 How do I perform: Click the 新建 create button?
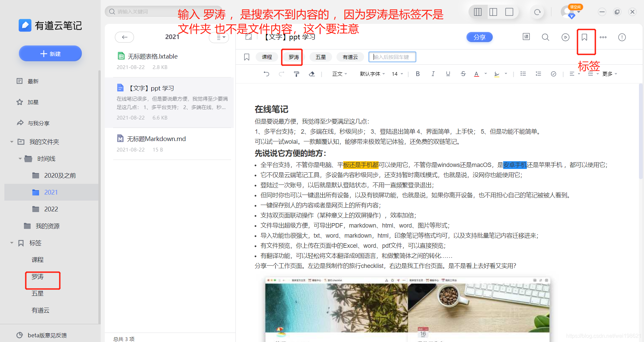[50, 53]
